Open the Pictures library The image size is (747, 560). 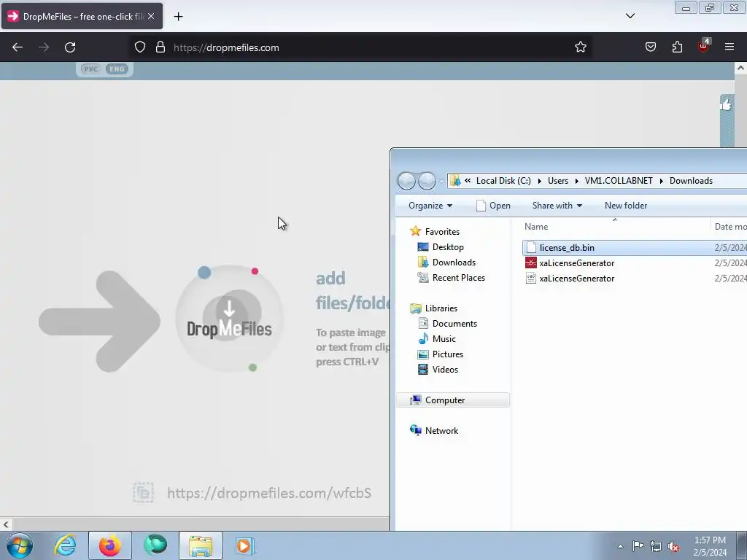click(447, 354)
